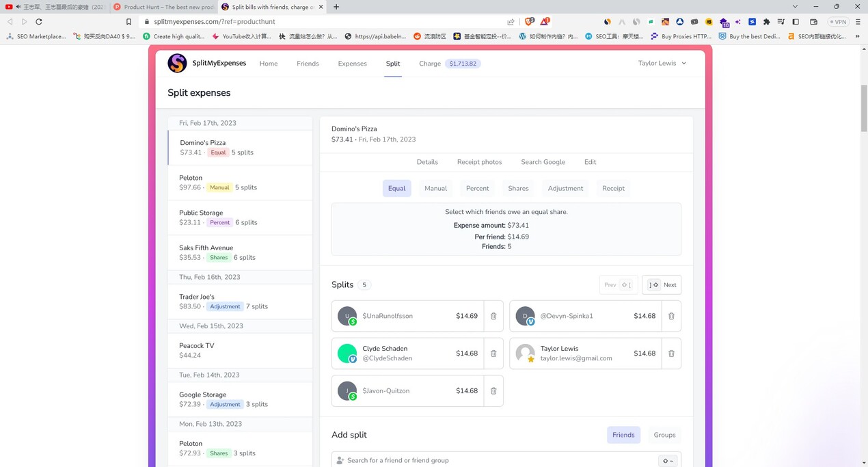Image resolution: width=868 pixels, height=467 pixels.
Task: Open the Receipt photos tab
Action: 479,162
